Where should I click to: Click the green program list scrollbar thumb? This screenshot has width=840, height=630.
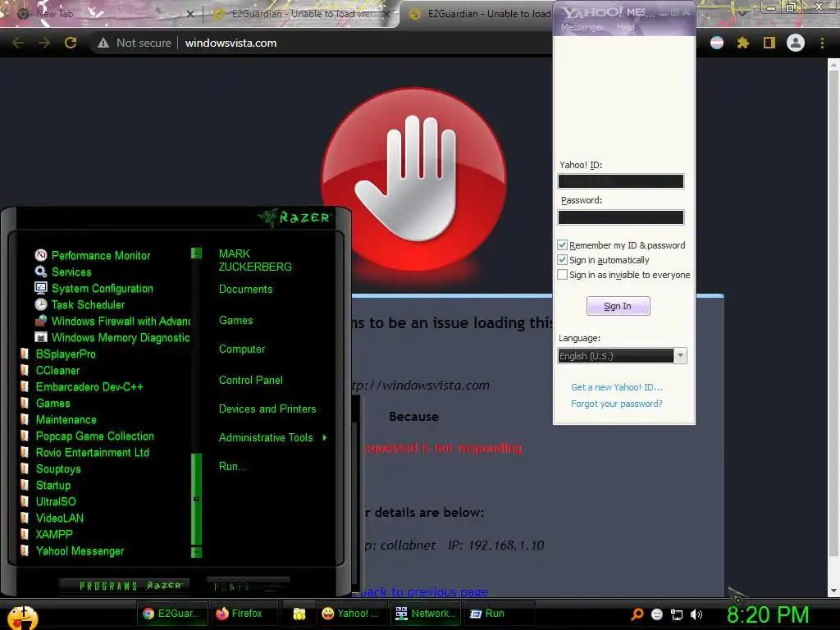197,500
